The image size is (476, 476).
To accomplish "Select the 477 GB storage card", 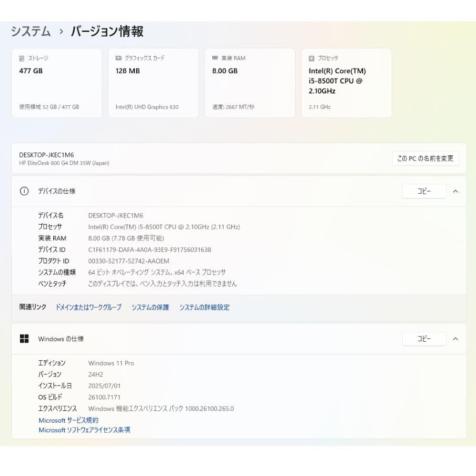I will point(57,82).
